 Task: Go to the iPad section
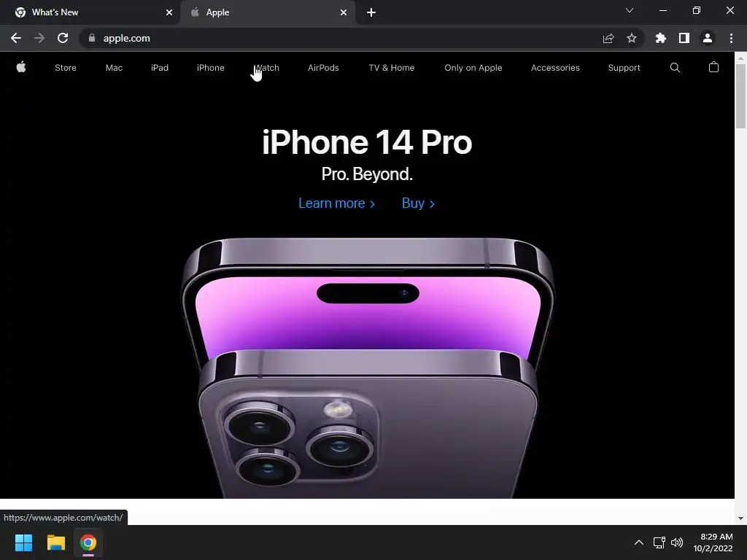[x=160, y=68]
